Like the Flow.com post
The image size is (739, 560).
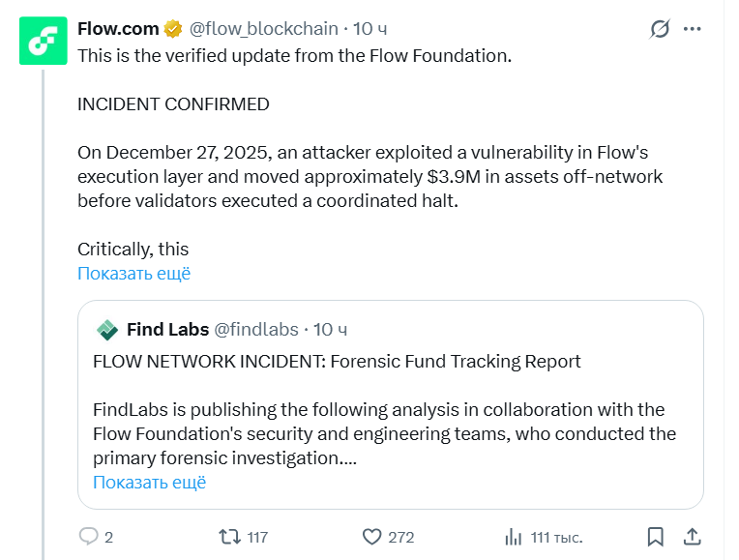(372, 536)
